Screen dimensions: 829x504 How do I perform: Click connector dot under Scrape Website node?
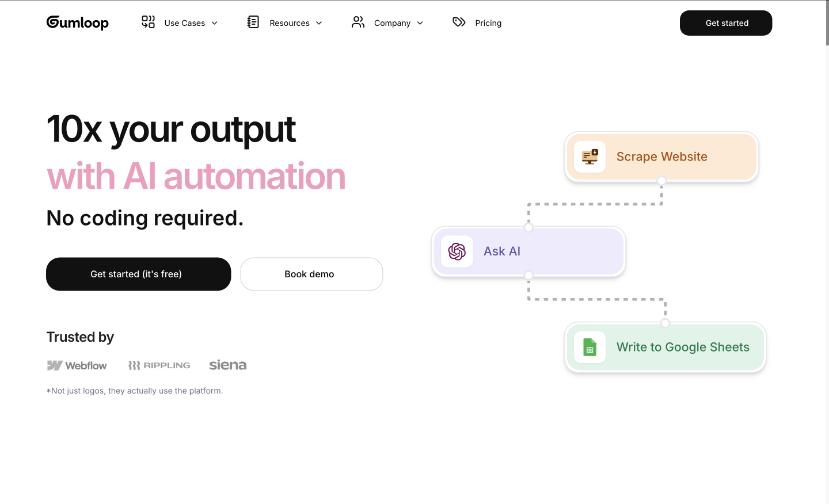[x=661, y=181]
